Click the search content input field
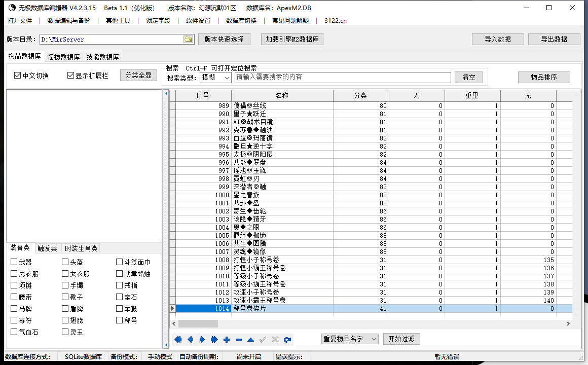Screen dimensions: 588x365 coord(343,77)
